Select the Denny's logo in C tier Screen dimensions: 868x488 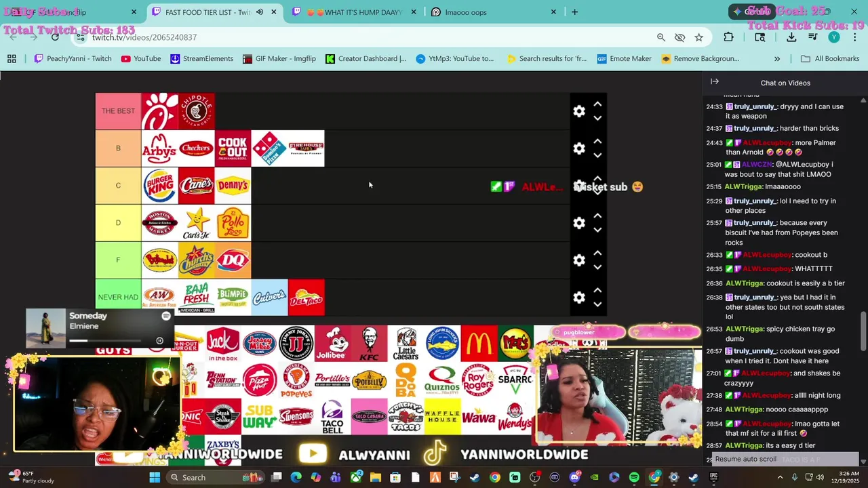pyautogui.click(x=233, y=186)
